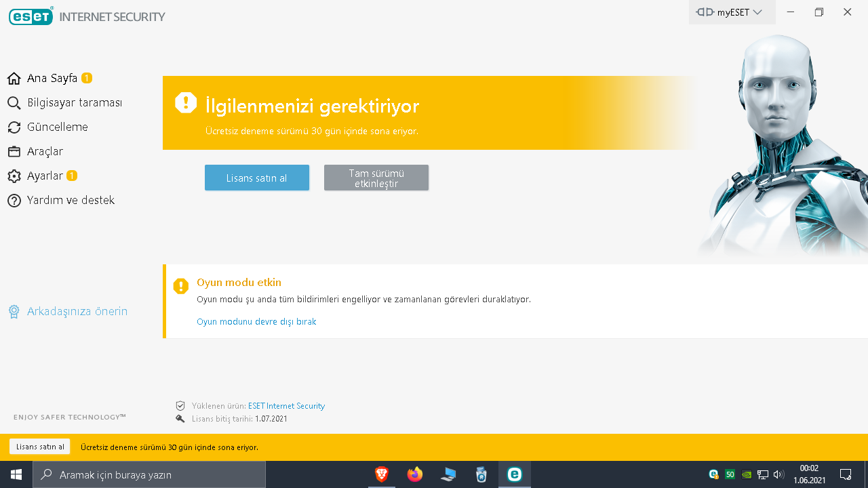
Task: Click the notification badge next to Ayarlar
Action: (72, 176)
